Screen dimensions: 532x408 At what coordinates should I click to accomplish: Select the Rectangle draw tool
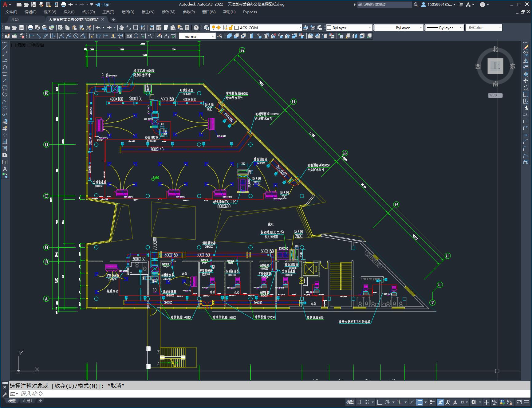click(5, 74)
